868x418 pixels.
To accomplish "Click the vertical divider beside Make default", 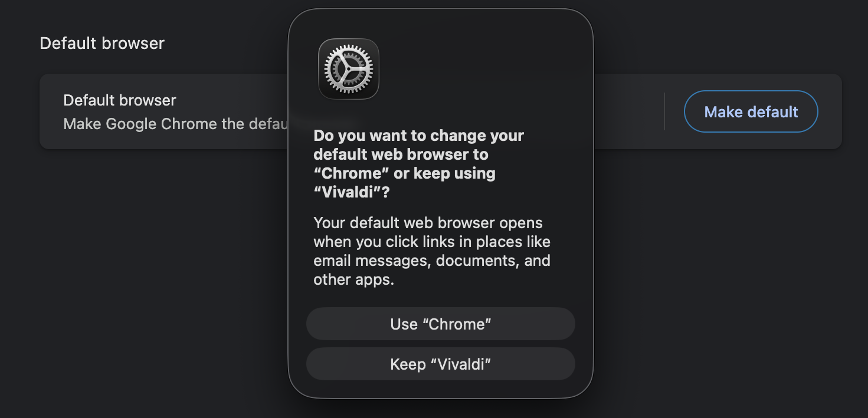I will (x=664, y=111).
